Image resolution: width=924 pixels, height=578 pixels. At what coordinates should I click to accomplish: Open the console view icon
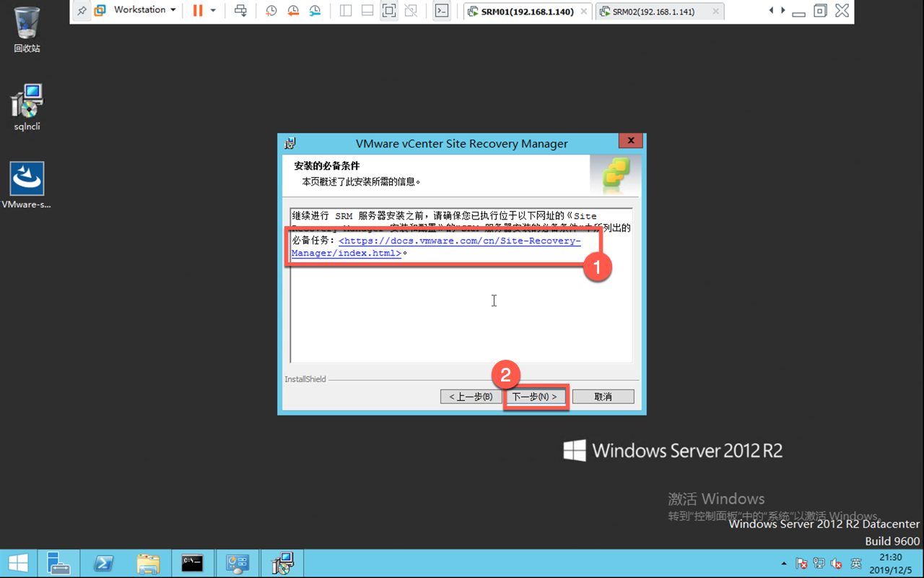click(442, 11)
